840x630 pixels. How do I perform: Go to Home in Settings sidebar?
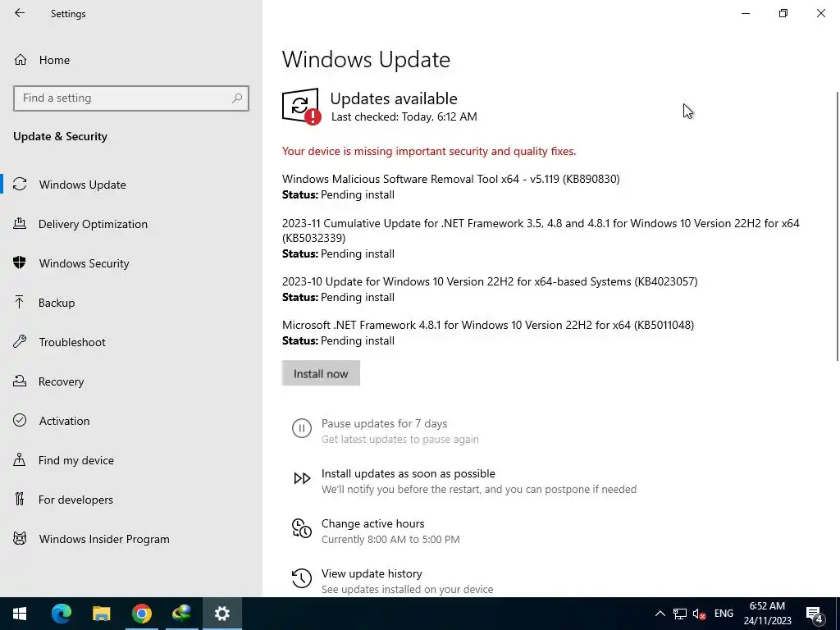click(131, 59)
